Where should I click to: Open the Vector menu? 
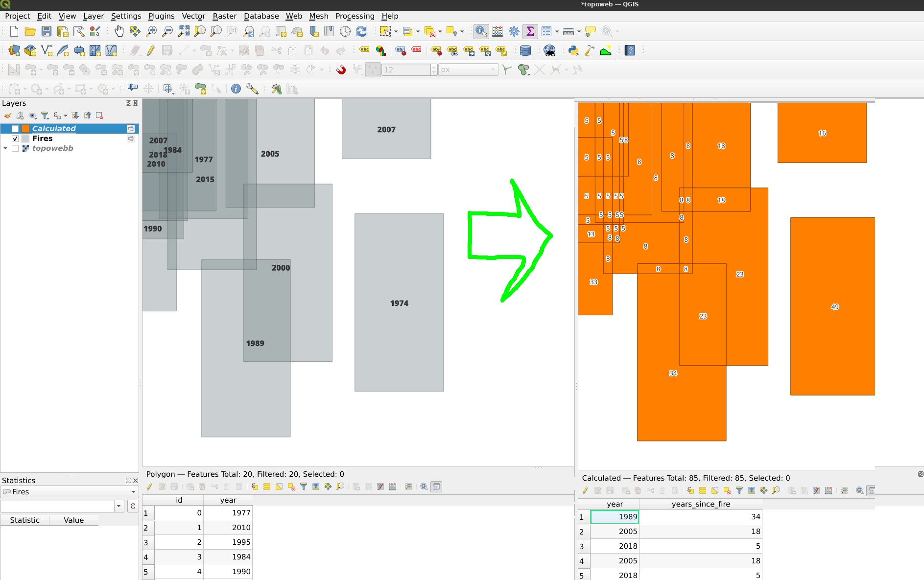(x=193, y=16)
